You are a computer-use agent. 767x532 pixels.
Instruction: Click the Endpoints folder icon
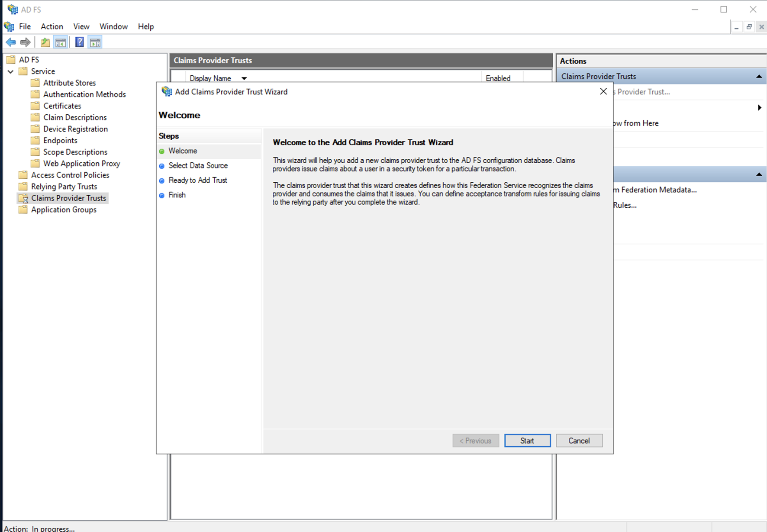click(x=35, y=140)
